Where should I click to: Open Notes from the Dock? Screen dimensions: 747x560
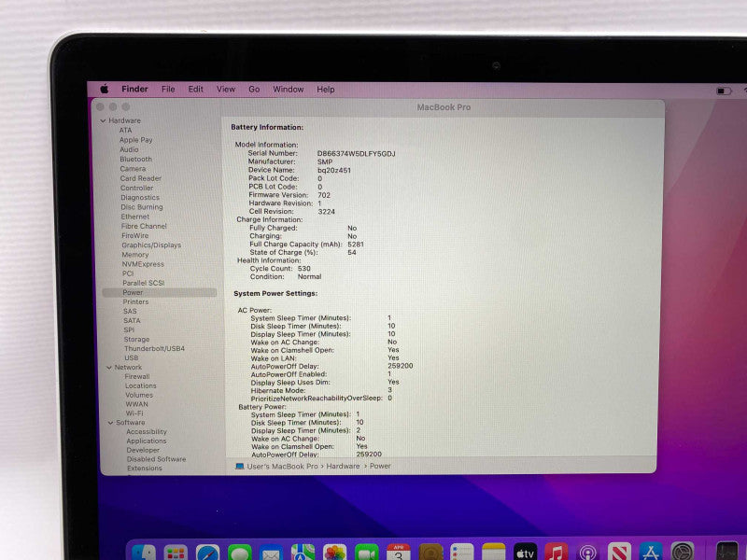(x=494, y=553)
